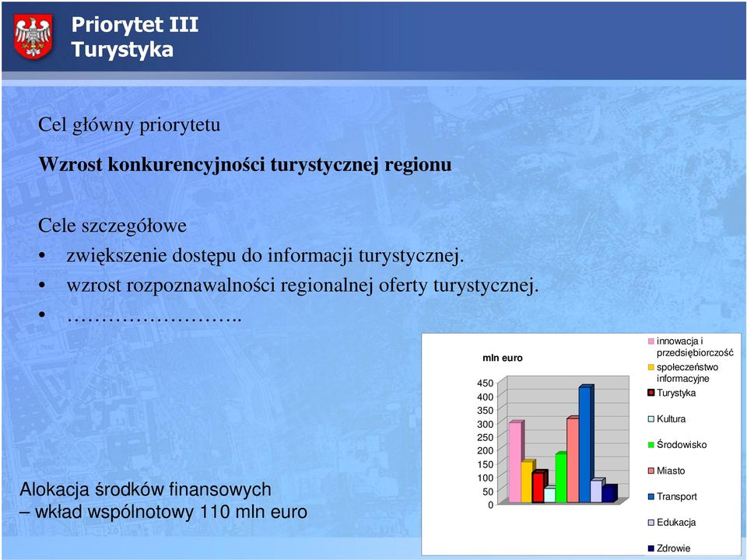Image resolution: width=747 pixels, height=560 pixels.
Task: Click red legend swatch for Turystyka
Action: tap(651, 393)
